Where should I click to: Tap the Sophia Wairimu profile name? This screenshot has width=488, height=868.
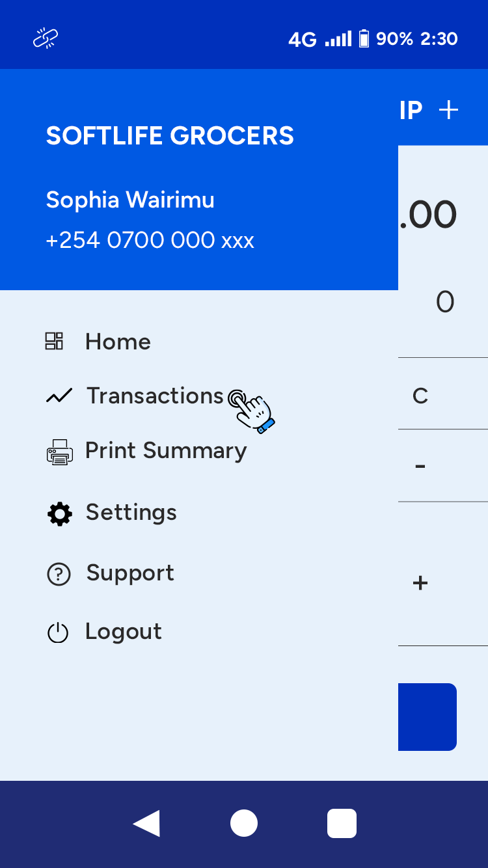click(x=130, y=200)
